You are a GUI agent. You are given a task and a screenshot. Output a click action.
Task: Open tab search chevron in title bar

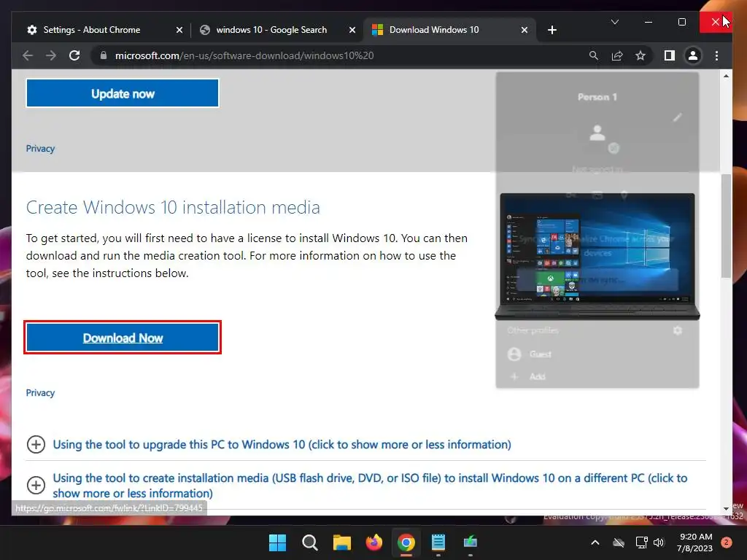point(615,22)
